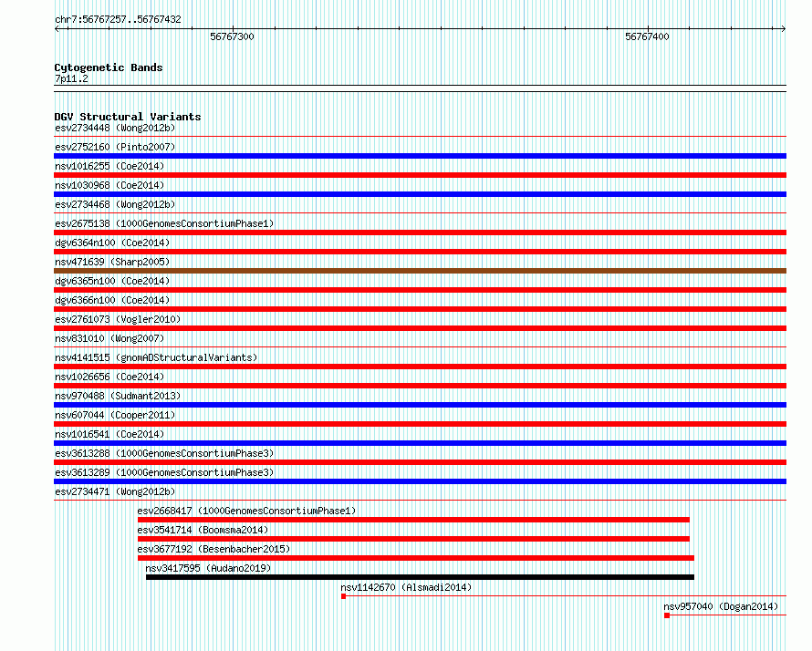This screenshot has height=651, width=812.
Task: Click the 56767400 ruler position label
Action: click(647, 36)
